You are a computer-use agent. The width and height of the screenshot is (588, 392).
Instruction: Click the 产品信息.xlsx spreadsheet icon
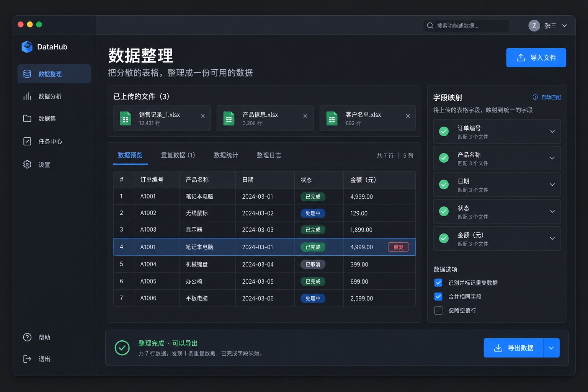(x=229, y=118)
